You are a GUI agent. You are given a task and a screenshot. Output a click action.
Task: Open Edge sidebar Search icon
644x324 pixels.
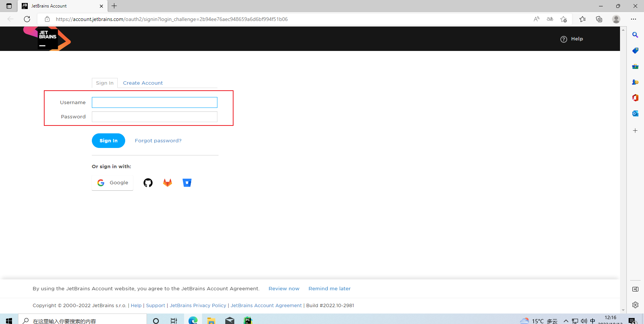click(635, 35)
